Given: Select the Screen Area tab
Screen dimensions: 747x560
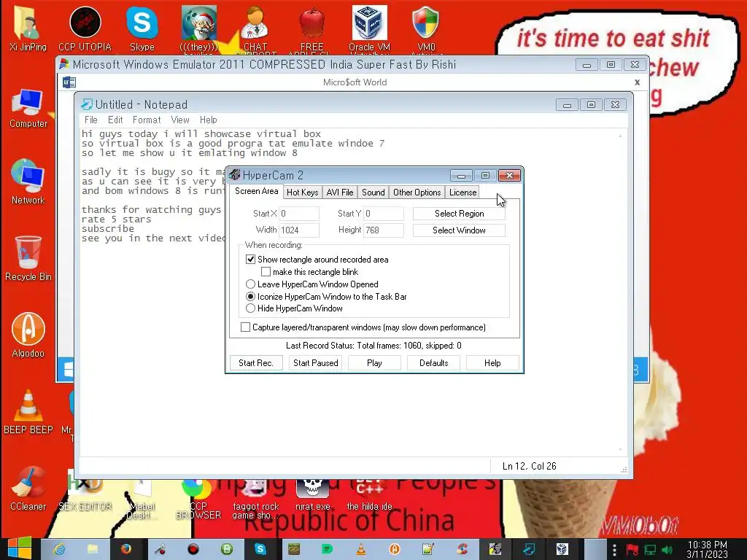Looking at the screenshot, I should pos(256,192).
